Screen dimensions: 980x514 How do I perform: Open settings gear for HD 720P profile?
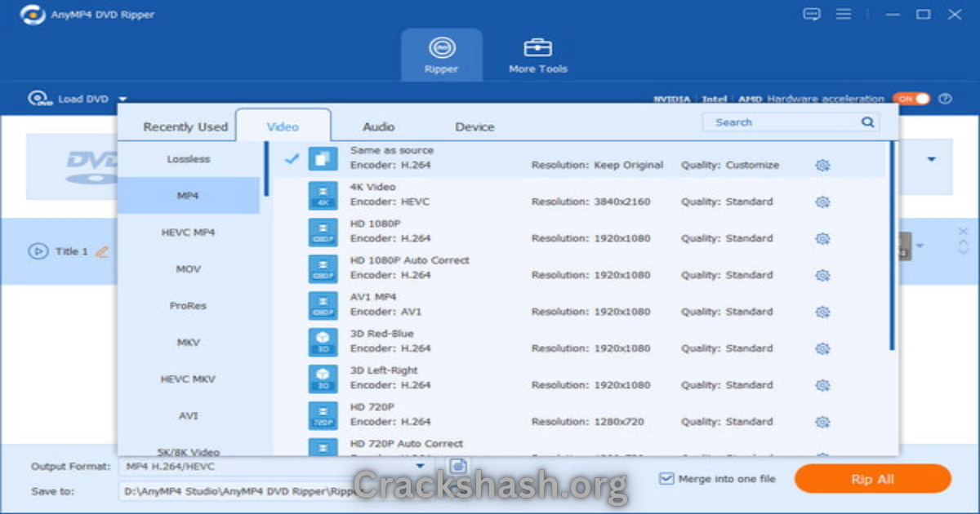(x=822, y=422)
